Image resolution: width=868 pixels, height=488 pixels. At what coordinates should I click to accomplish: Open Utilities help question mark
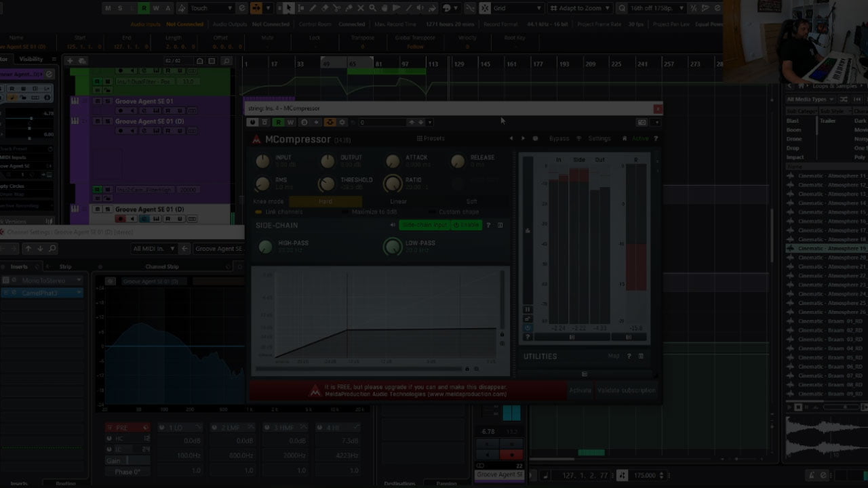point(629,356)
